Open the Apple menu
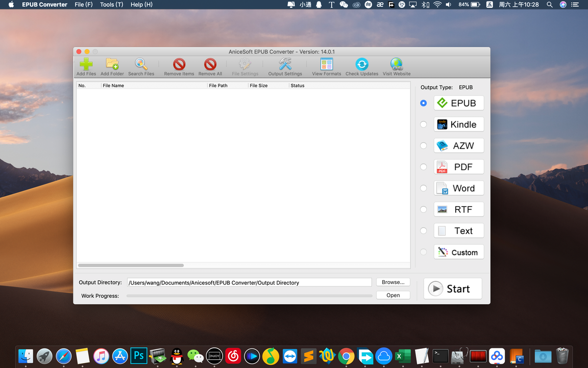This screenshot has width=588, height=368. point(11,4)
